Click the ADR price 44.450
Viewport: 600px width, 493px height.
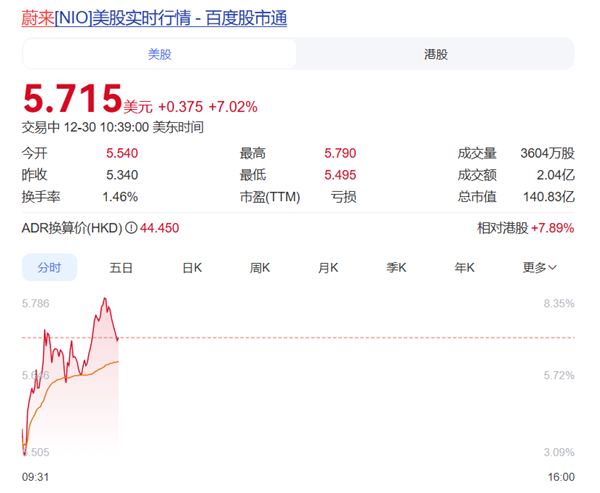(x=160, y=228)
